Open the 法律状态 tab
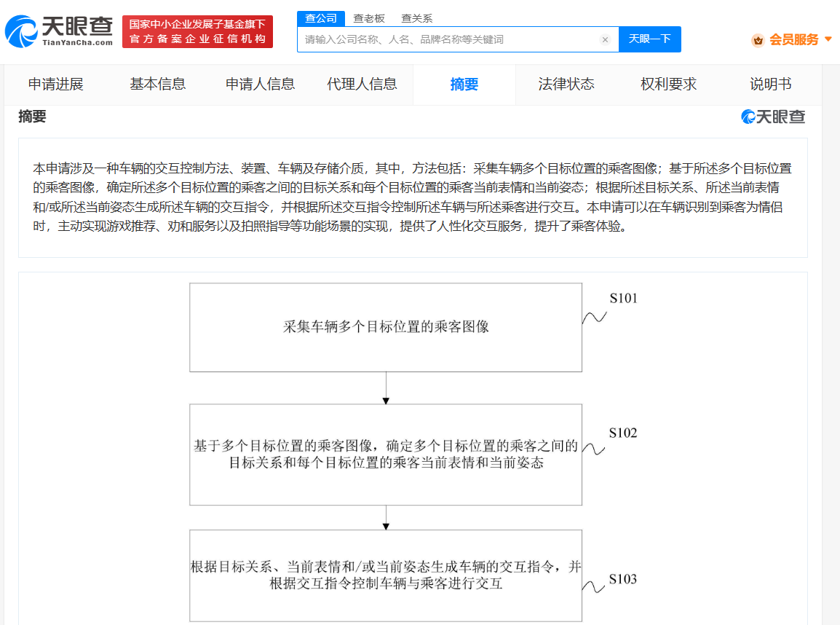The width and height of the screenshot is (840, 625). [x=566, y=84]
